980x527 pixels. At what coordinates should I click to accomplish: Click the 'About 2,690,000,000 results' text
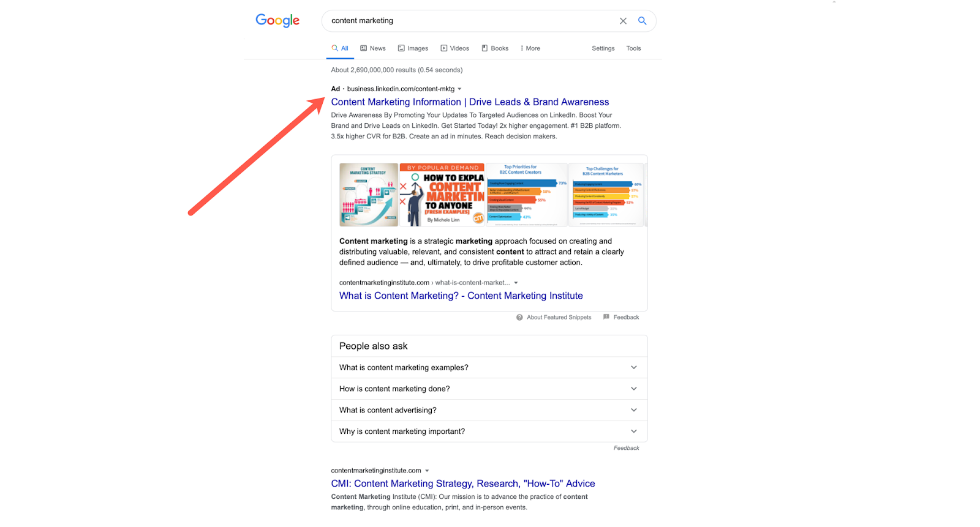click(397, 70)
